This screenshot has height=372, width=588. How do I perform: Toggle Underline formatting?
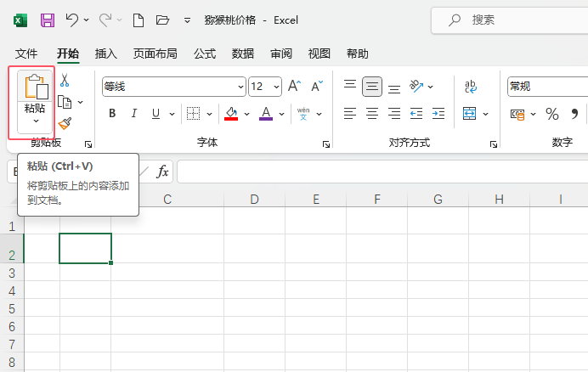(x=156, y=113)
